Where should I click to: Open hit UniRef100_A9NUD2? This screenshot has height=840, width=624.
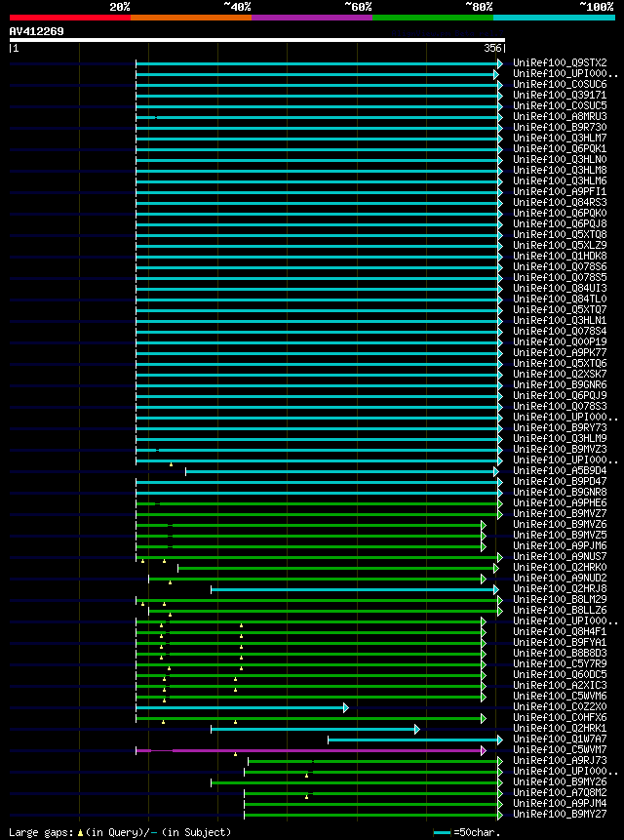click(x=560, y=578)
